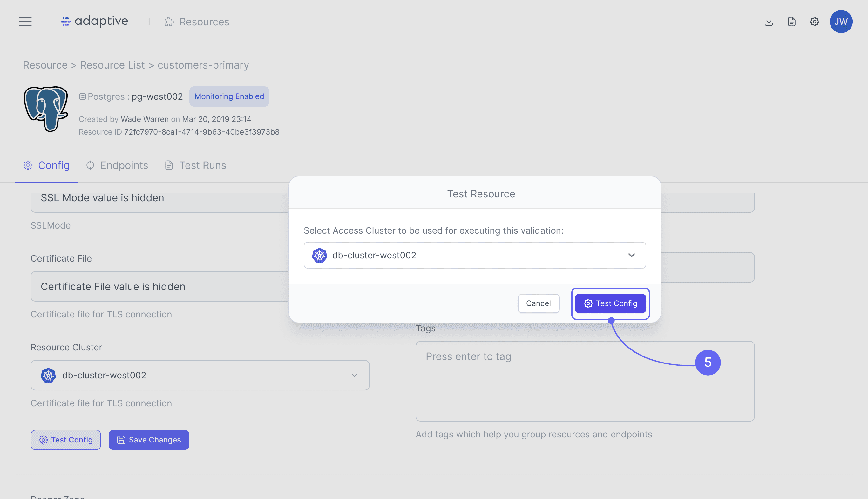Click the Resources header title
The width and height of the screenshot is (868, 499).
pyautogui.click(x=204, y=22)
